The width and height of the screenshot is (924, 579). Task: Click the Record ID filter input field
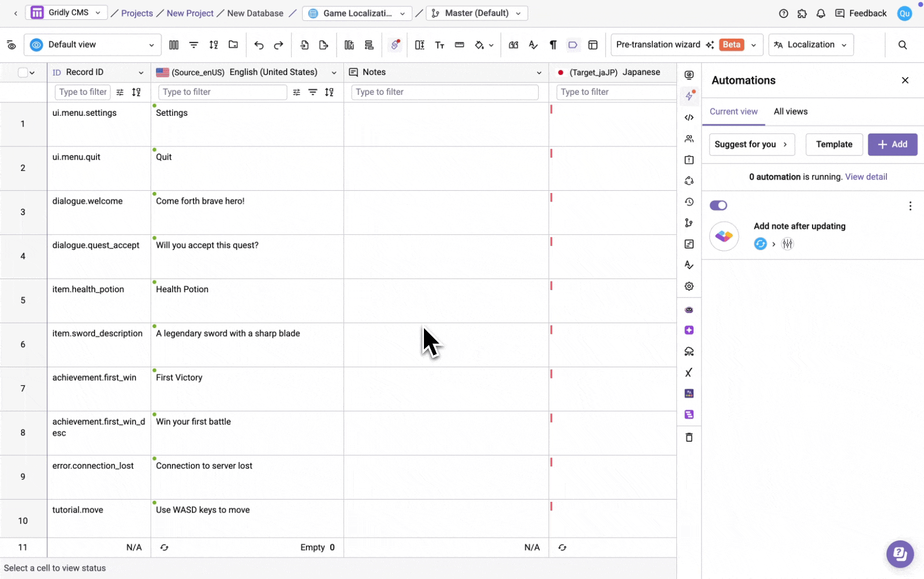point(83,92)
